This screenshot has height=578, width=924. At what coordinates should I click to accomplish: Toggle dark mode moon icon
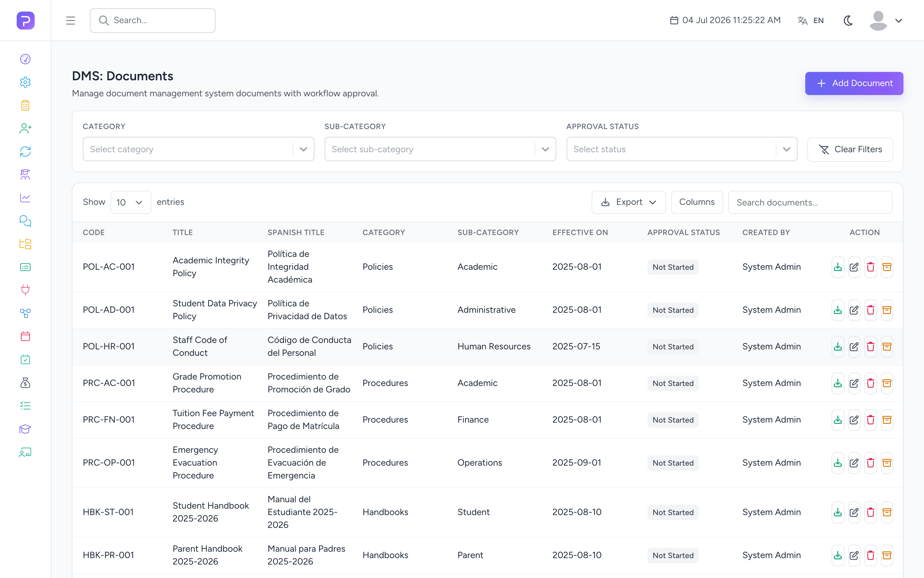pyautogui.click(x=848, y=20)
